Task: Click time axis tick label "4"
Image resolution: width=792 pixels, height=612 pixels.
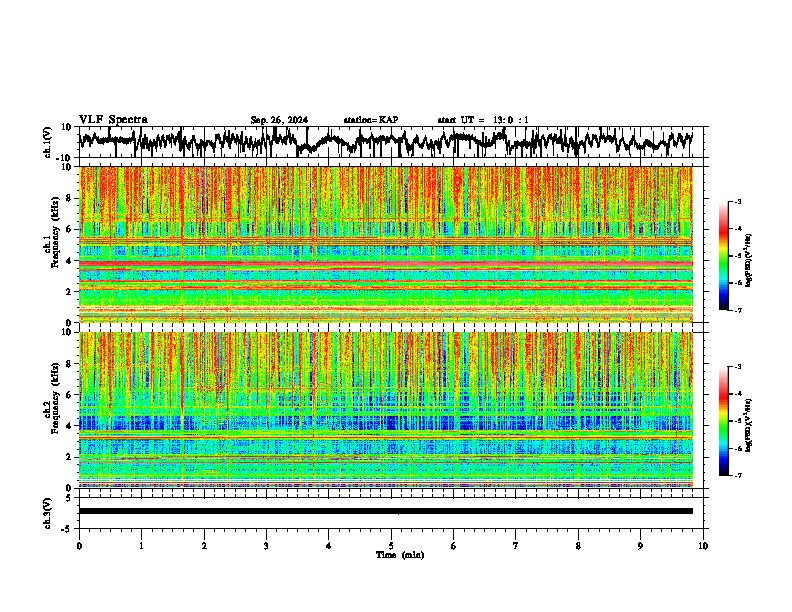Action: pyautogui.click(x=329, y=546)
